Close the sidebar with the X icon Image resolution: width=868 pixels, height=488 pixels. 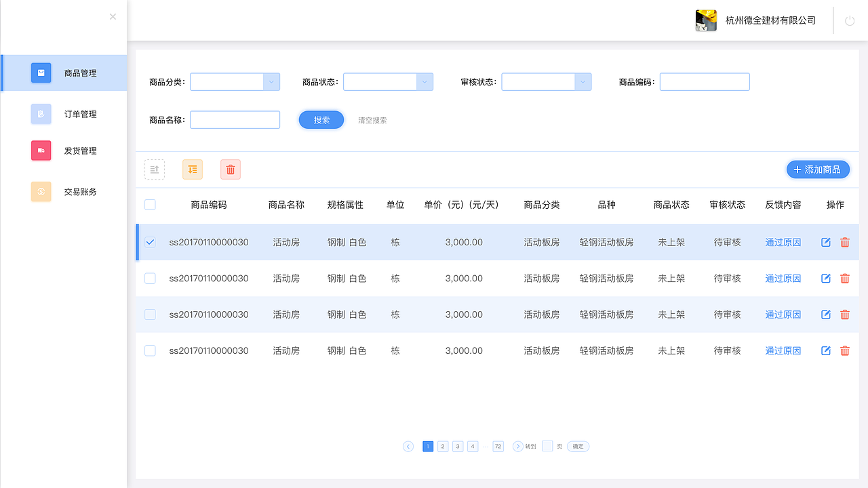113,16
